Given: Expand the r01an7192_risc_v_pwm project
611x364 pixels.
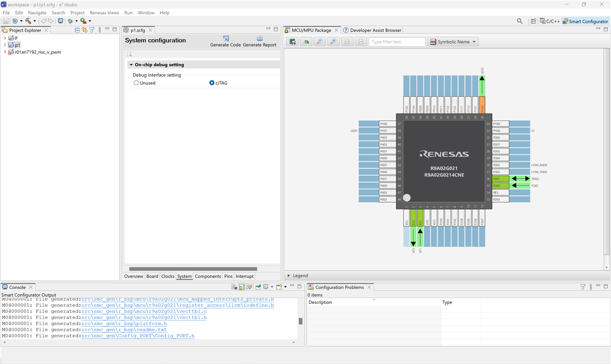Looking at the screenshot, I should click(x=5, y=52).
